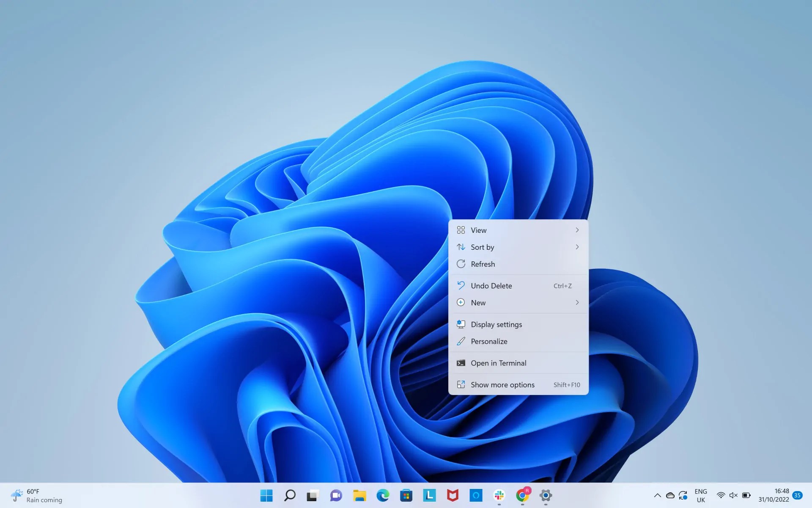
Task: Open Google Chrome from the taskbar
Action: [522, 495]
